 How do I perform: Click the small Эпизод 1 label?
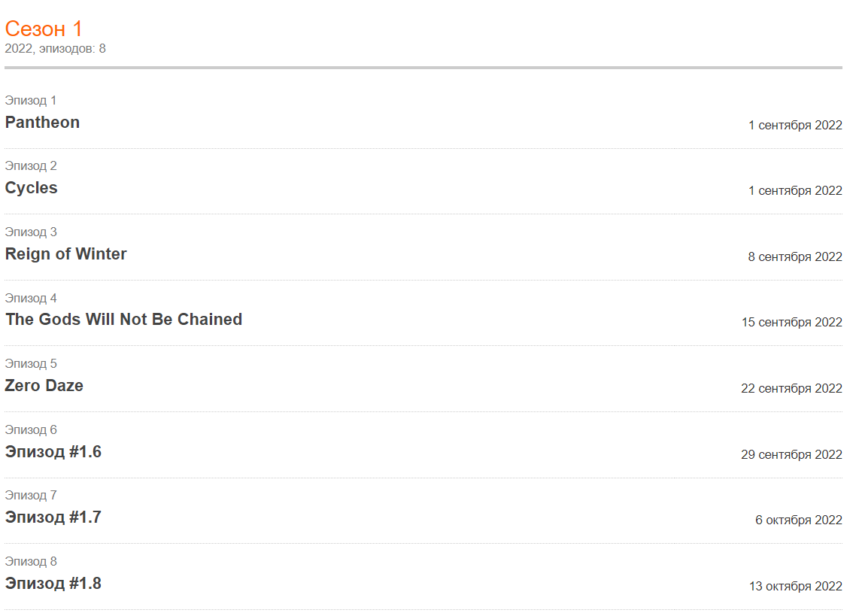pyautogui.click(x=31, y=101)
